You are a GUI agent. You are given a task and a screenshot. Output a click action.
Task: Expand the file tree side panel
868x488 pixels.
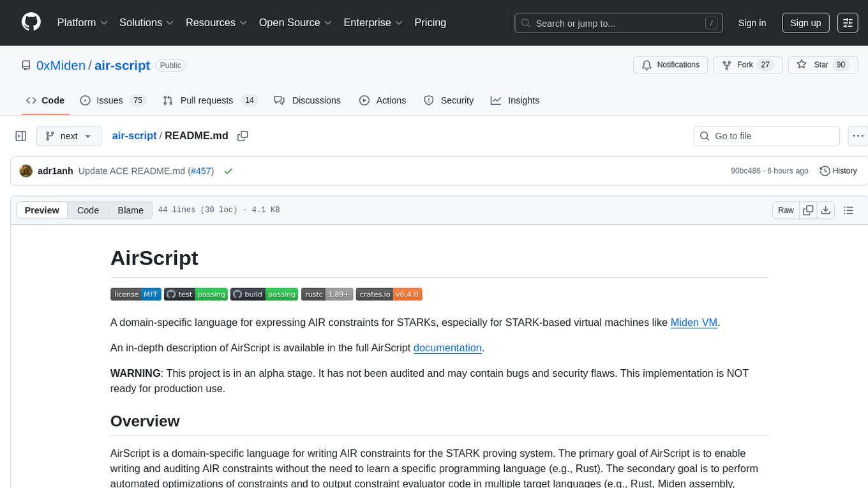click(21, 136)
